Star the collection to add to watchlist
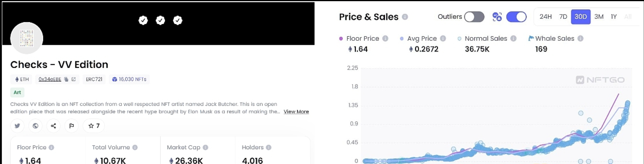 tap(94, 126)
